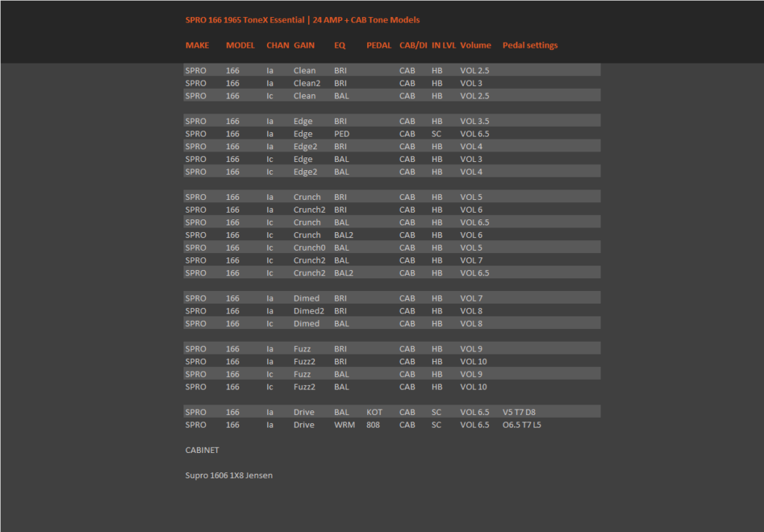Select "Fuzz" in the Ic BAL row
This screenshot has height=532, width=764.
[302, 375]
